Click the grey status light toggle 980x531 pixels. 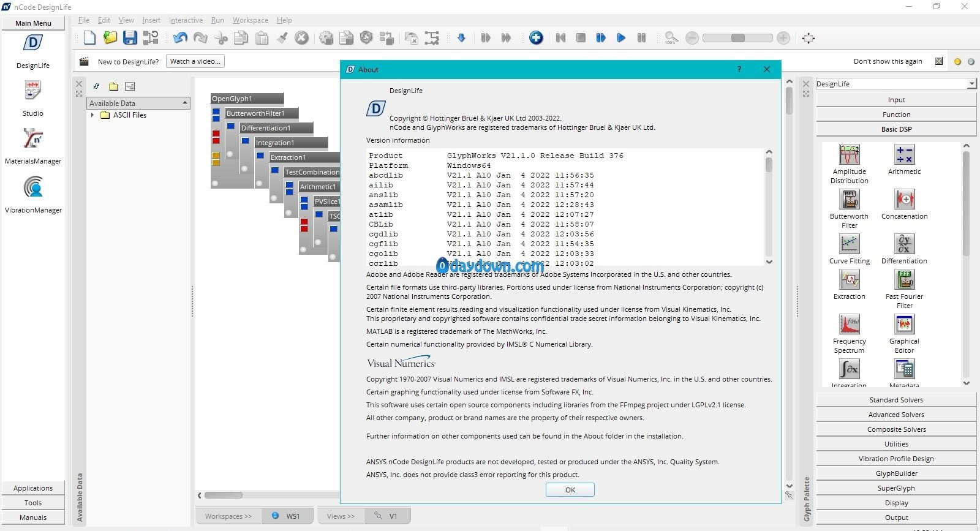[971, 61]
